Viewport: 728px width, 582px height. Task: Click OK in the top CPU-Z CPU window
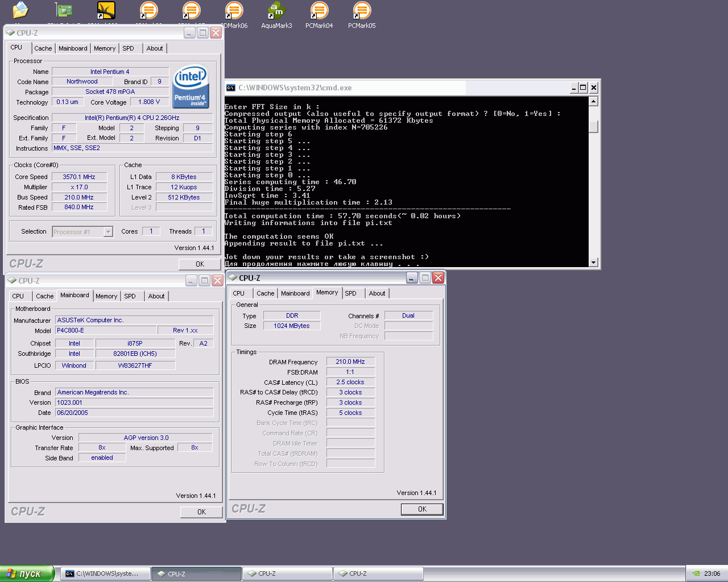(200, 264)
